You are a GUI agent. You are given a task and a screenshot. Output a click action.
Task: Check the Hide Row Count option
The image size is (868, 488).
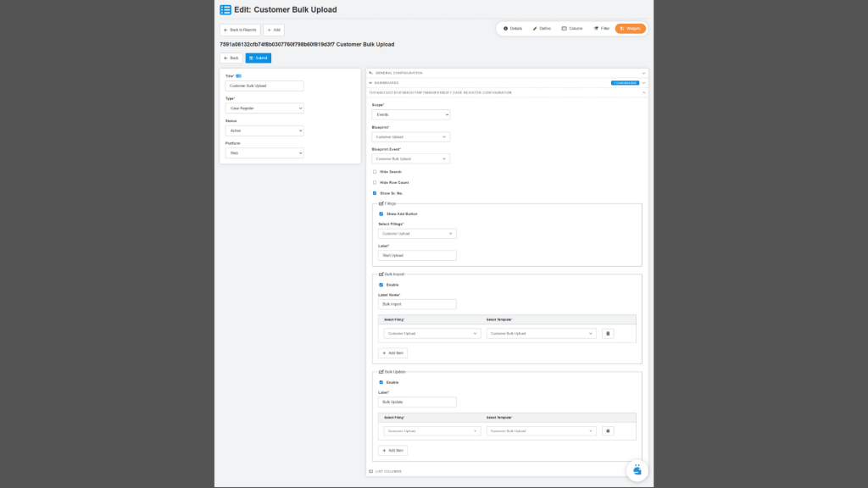click(x=375, y=183)
